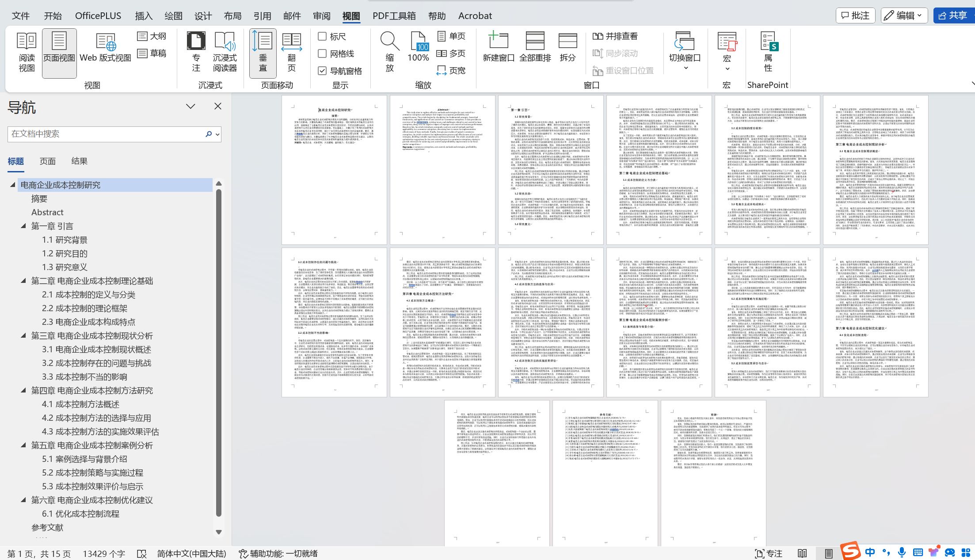Screen dimensions: 975x560
Task: Open a new window (新建窗口)
Action: click(x=498, y=48)
